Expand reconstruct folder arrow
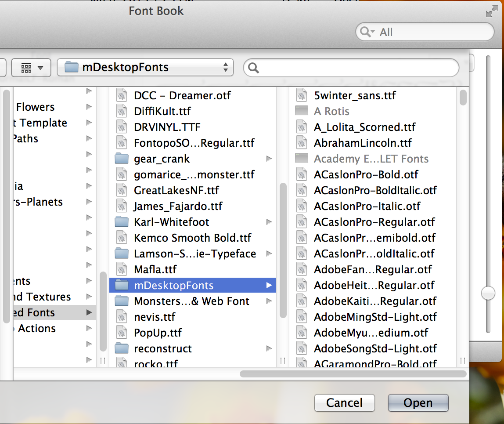 [x=269, y=348]
